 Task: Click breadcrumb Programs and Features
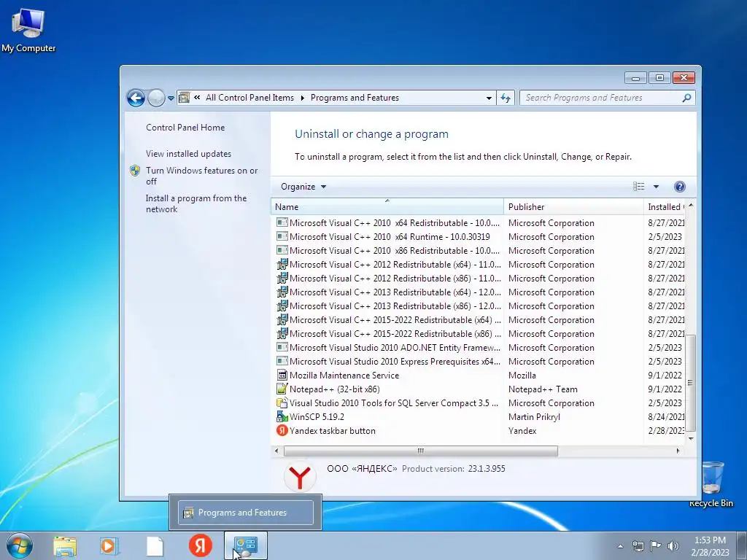(355, 98)
